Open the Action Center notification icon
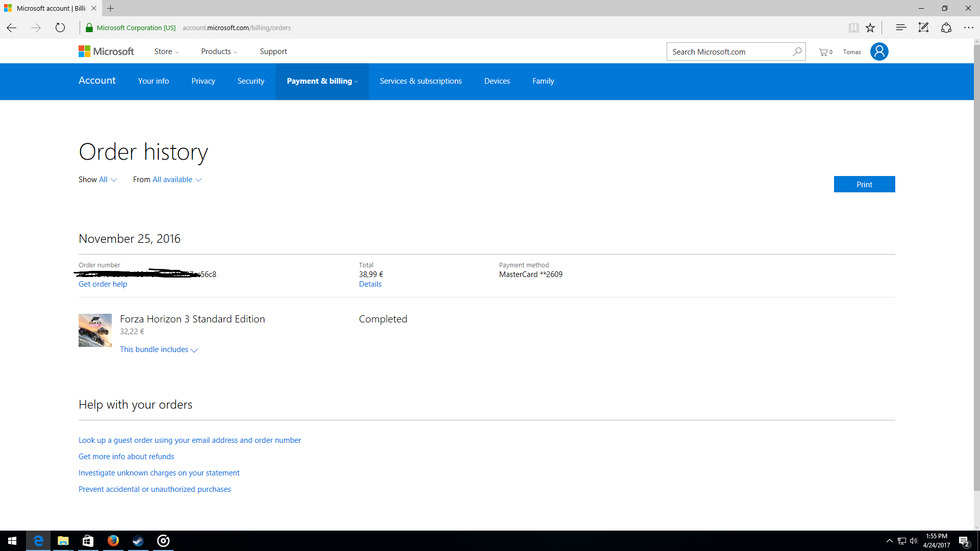The image size is (980, 551). (964, 541)
